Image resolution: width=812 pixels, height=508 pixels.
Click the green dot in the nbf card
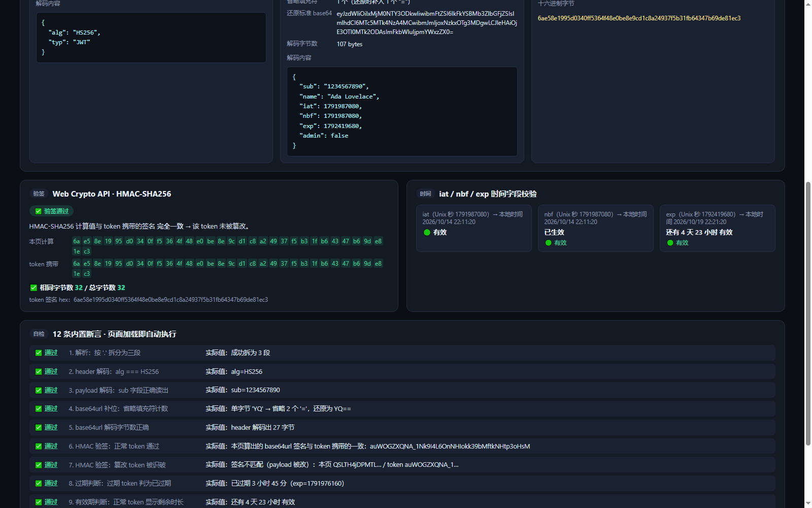tap(548, 243)
